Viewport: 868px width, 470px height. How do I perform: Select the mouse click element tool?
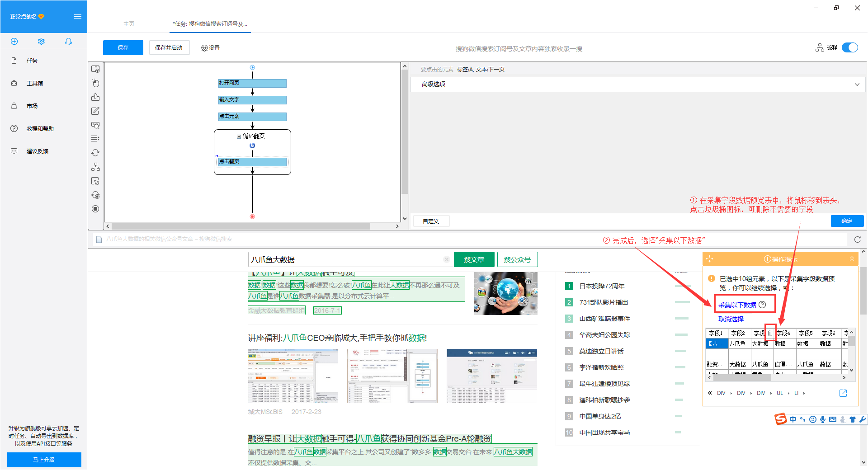tap(95, 83)
